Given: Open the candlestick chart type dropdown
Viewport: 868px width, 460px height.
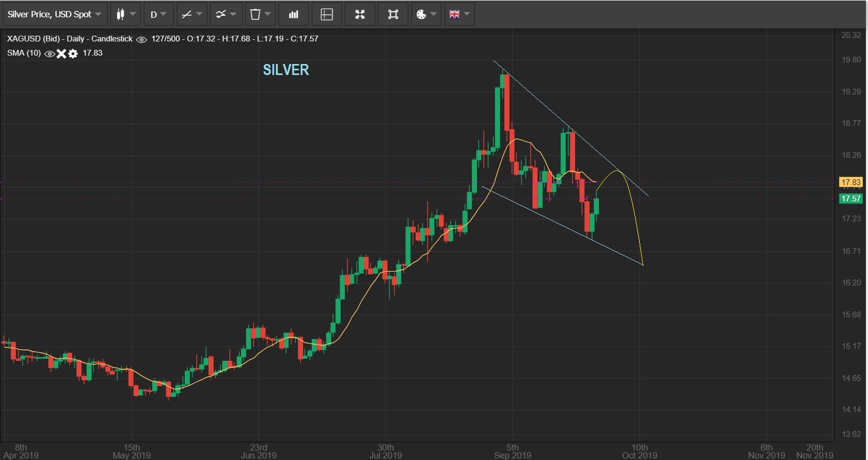Looking at the screenshot, I should click(x=125, y=14).
